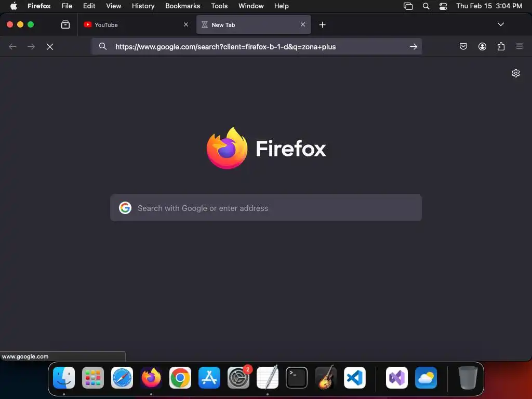Click the date and time in menu bar
The height and width of the screenshot is (399, 532).
click(x=489, y=6)
